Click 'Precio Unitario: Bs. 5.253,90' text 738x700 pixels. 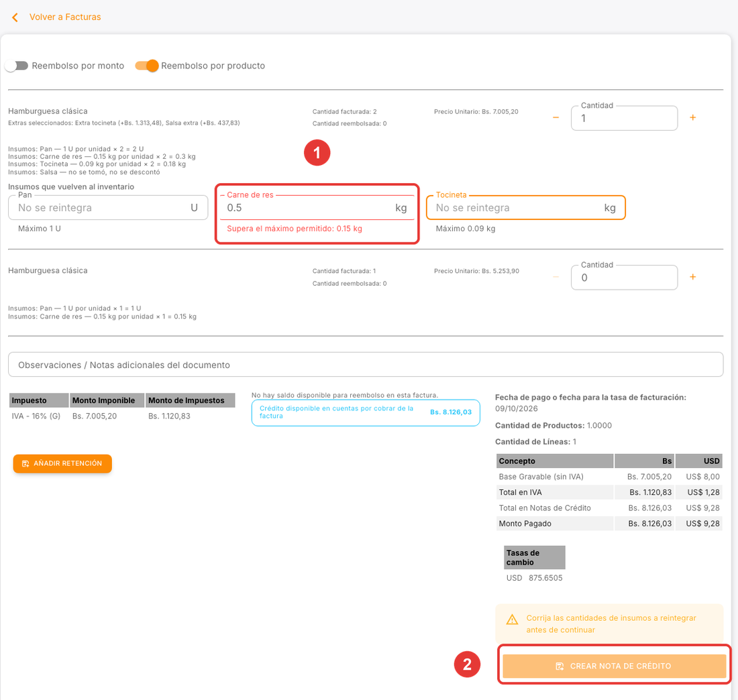pyautogui.click(x=476, y=271)
